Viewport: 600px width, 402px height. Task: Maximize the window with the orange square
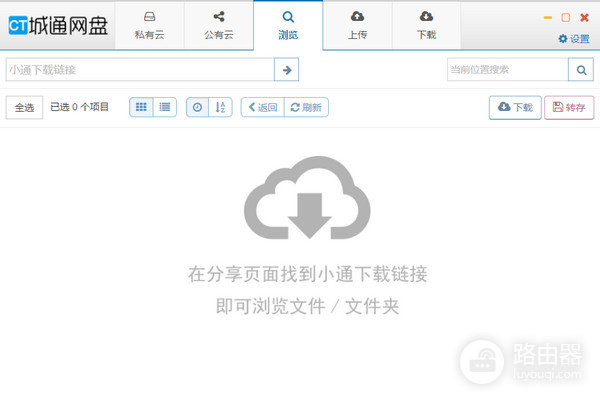(x=566, y=18)
